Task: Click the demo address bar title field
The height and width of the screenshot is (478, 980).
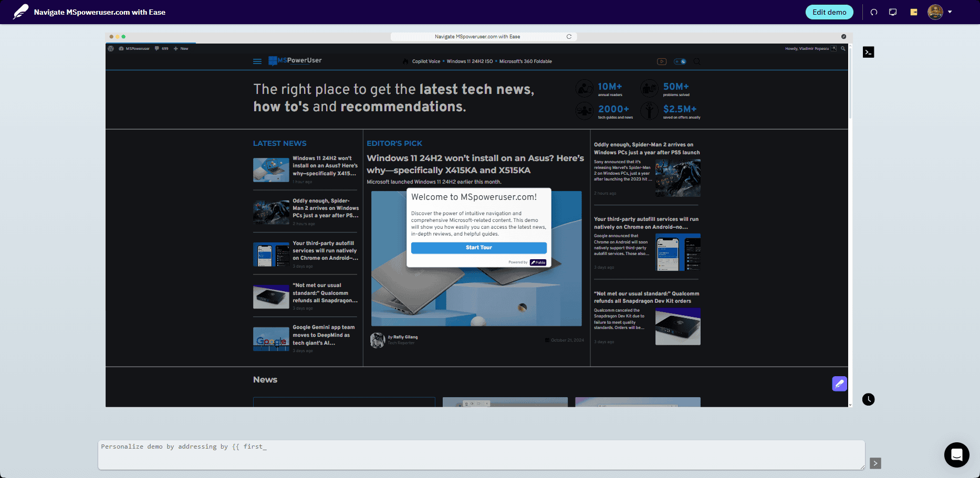Action: [477, 37]
